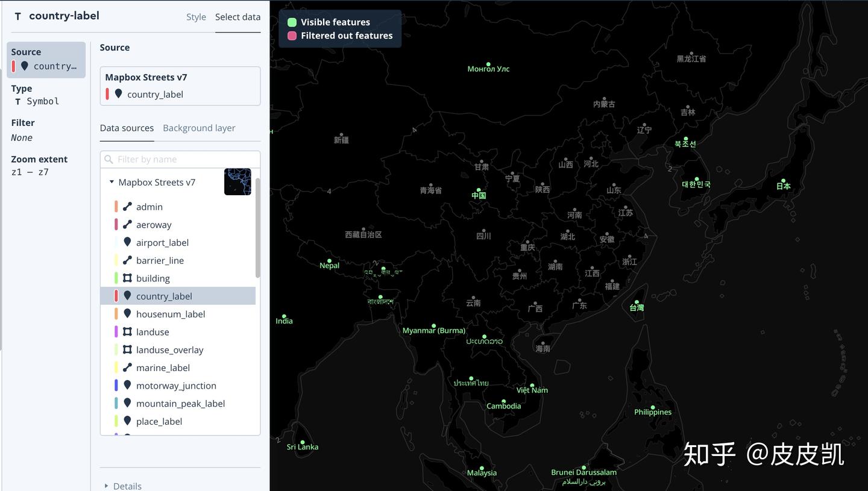Click the line icon beside the admin layer
The width and height of the screenshot is (868, 491).
127,207
